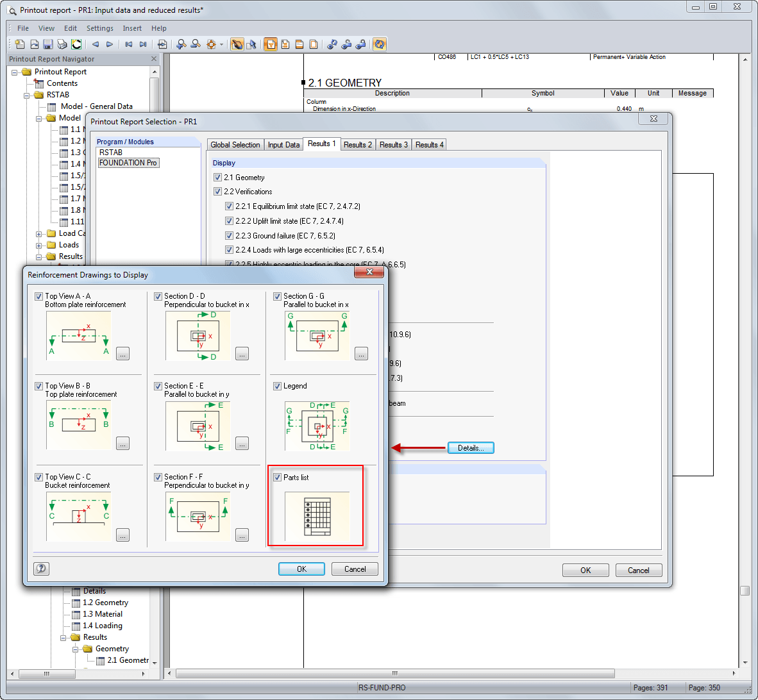758x700 pixels.
Task: Collapse the Geometry subfolder in navigator
Action: point(75,649)
